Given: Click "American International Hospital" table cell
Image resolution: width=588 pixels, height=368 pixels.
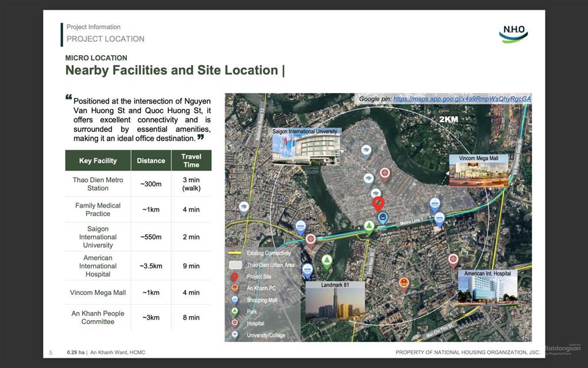Looking at the screenshot, I should click(x=98, y=266).
